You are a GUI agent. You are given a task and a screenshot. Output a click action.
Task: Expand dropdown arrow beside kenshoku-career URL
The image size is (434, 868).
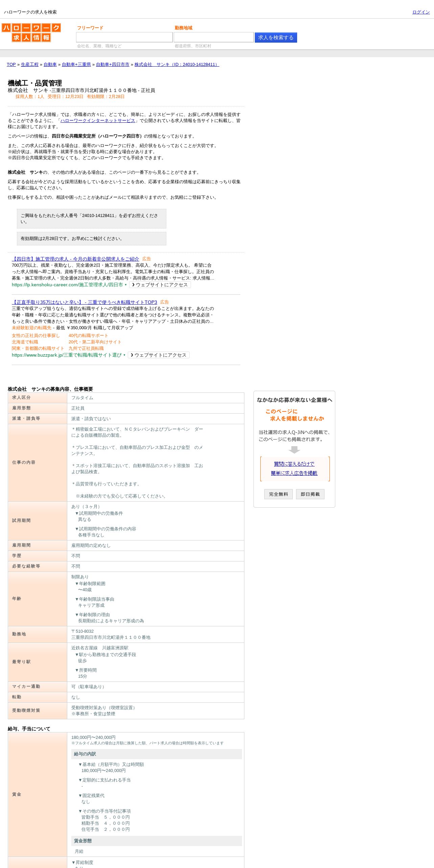pyautogui.click(x=126, y=285)
